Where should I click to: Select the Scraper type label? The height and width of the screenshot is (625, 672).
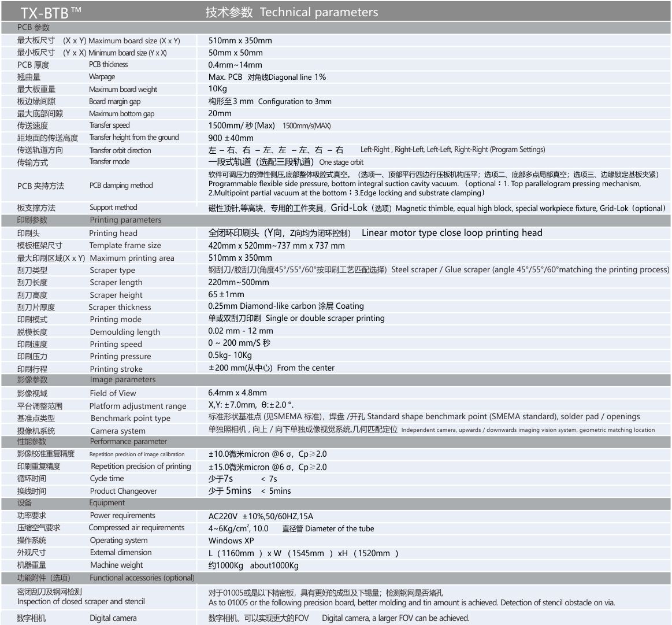pyautogui.click(x=112, y=270)
